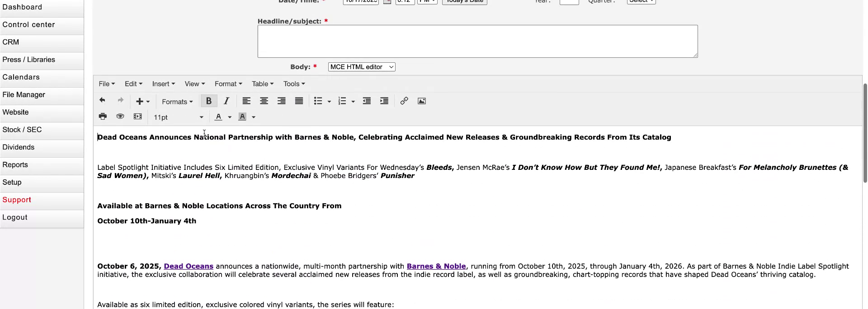Open CRM section in sidebar
This screenshot has height=309, width=868.
(x=42, y=42)
